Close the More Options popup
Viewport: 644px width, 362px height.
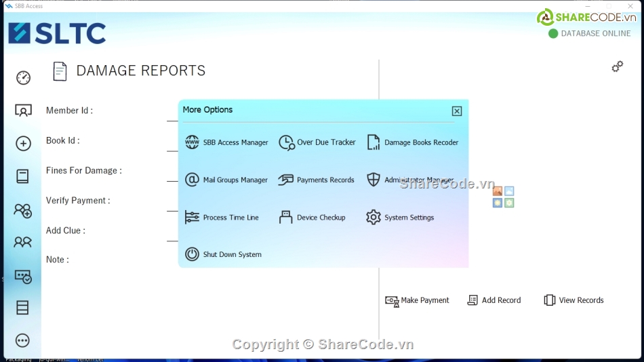(x=457, y=111)
